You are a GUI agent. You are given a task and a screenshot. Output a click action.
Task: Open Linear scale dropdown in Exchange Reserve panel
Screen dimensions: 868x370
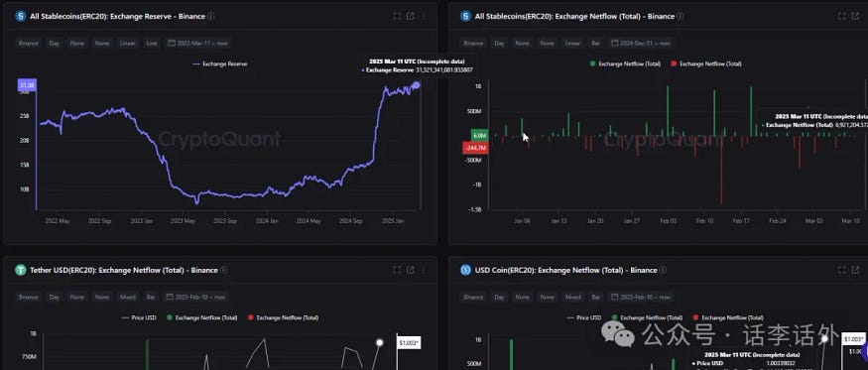coord(127,44)
